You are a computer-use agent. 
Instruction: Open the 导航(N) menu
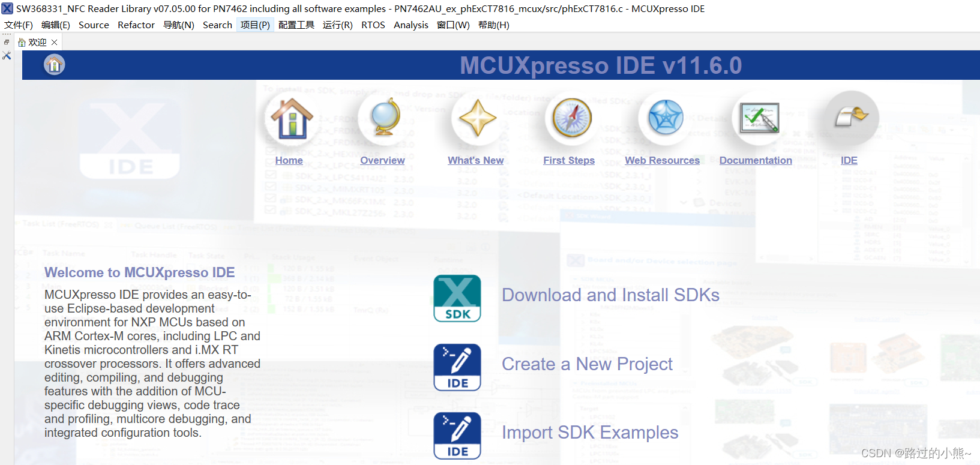tap(179, 25)
